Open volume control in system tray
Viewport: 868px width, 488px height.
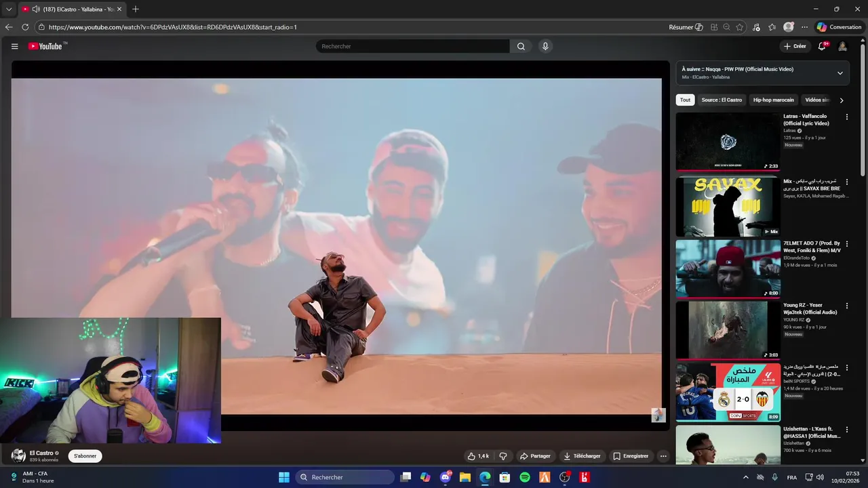tap(820, 477)
